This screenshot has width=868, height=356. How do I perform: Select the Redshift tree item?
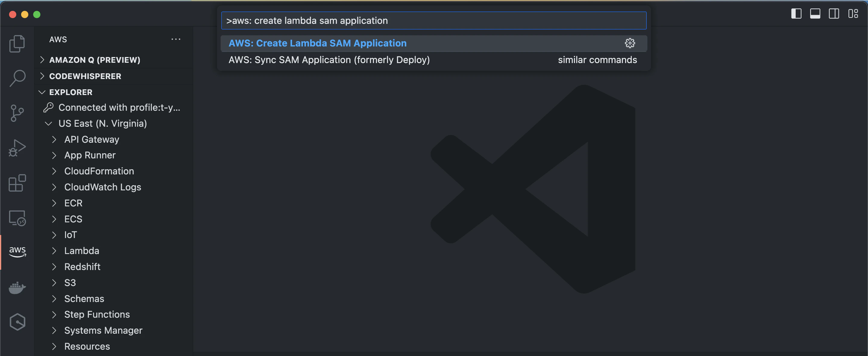[x=114, y=267]
